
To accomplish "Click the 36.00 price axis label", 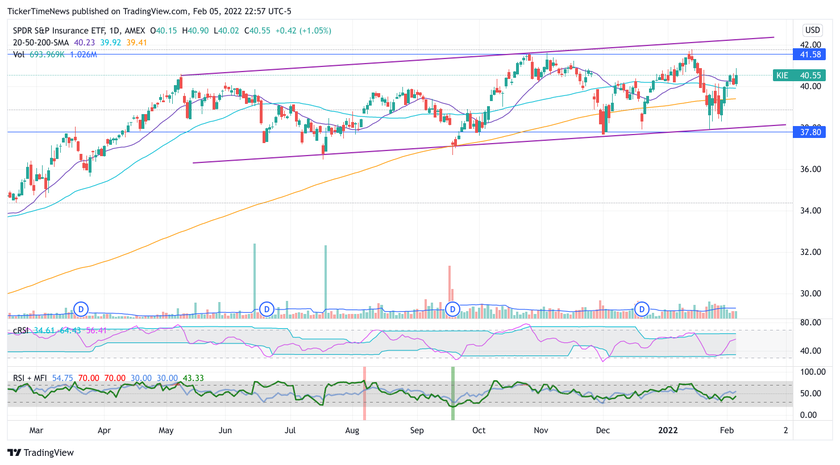I will point(811,169).
